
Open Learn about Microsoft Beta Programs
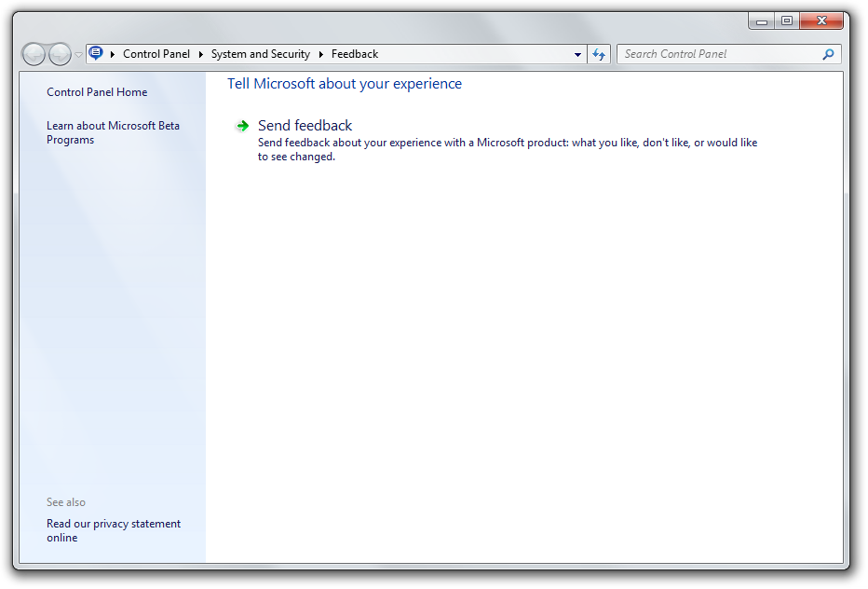(x=113, y=132)
